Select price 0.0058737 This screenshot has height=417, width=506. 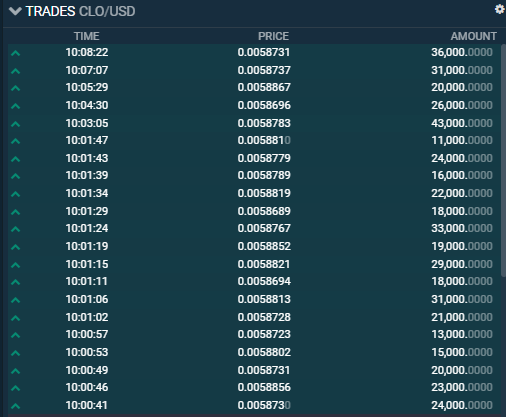(x=264, y=70)
